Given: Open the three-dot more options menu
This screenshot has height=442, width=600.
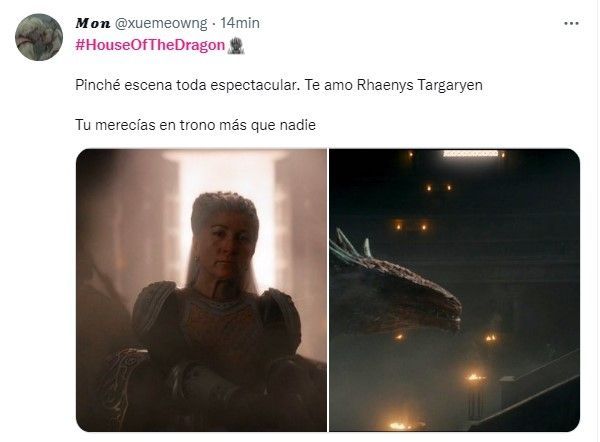Looking at the screenshot, I should 571,23.
